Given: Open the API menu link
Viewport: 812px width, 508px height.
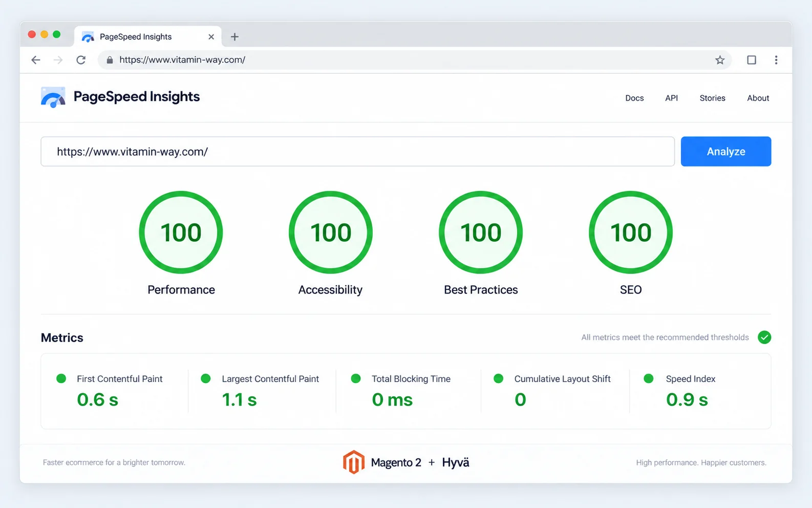Looking at the screenshot, I should 671,98.
